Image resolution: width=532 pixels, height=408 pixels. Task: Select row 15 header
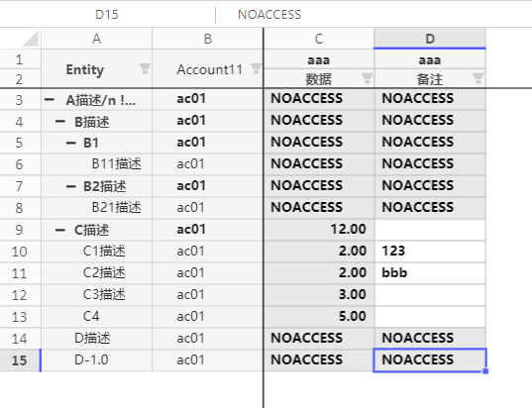20,360
